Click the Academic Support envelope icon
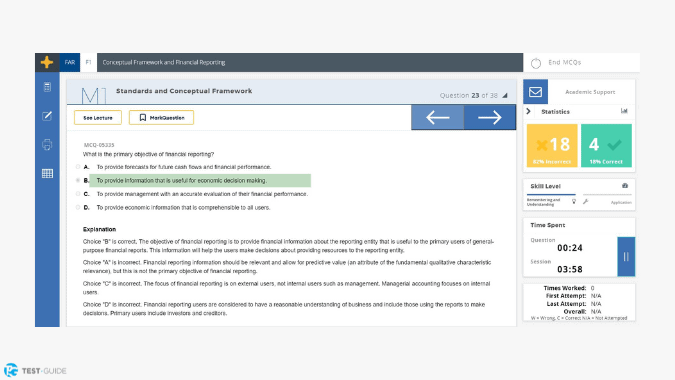 [x=536, y=92]
